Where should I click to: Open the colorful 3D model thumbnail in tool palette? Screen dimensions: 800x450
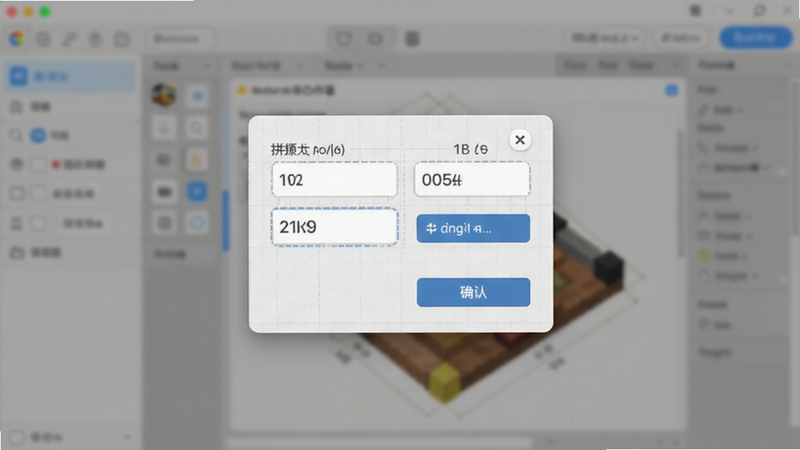pos(164,95)
